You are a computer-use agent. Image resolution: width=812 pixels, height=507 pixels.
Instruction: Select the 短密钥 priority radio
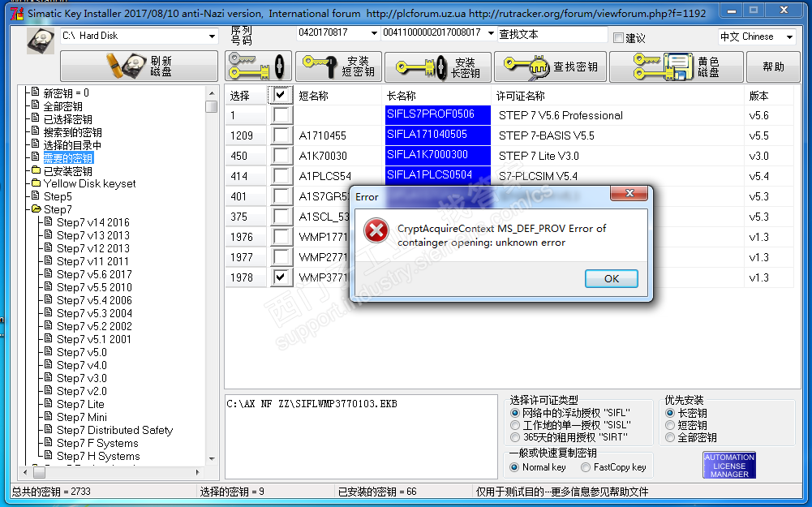pyautogui.click(x=670, y=425)
